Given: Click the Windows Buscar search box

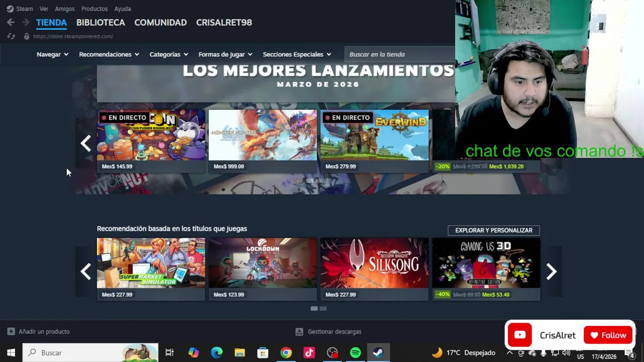Looking at the screenshot, I should click(x=91, y=352).
